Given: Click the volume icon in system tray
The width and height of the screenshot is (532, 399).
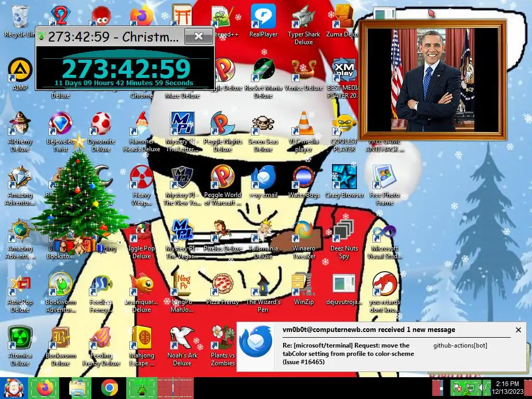Looking at the screenshot, I should 482,388.
